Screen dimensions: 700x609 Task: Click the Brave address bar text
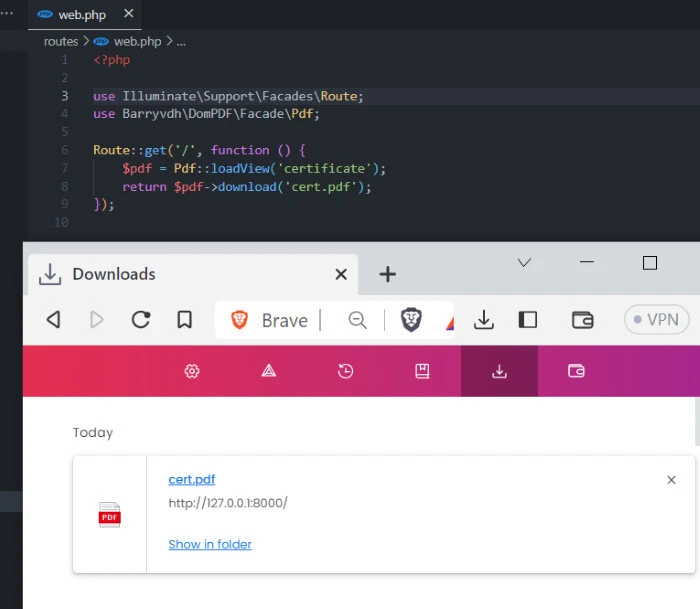tap(285, 321)
